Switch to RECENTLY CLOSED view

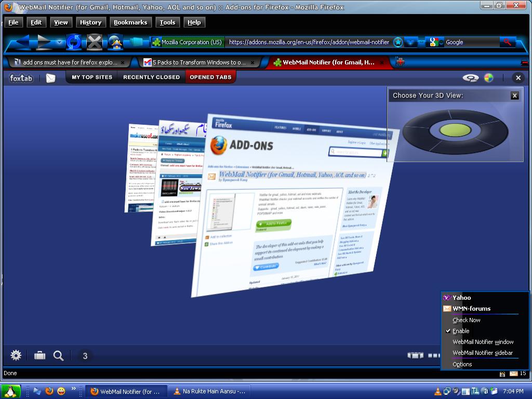(x=151, y=77)
